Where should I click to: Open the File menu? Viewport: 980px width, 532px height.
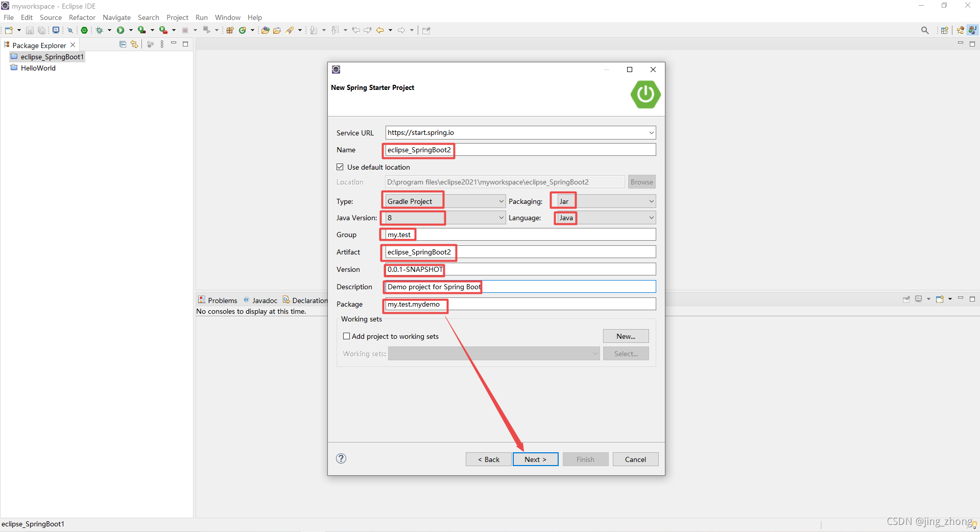(x=9, y=17)
